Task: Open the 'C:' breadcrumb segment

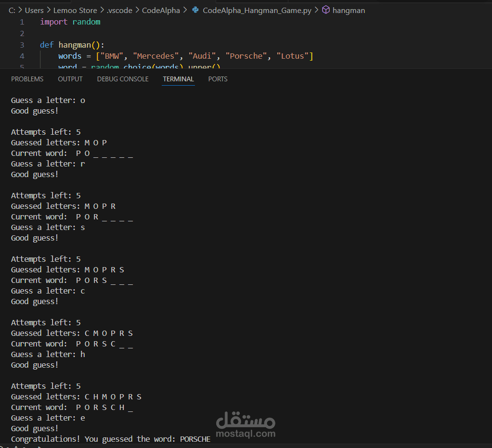Action: (x=12, y=11)
